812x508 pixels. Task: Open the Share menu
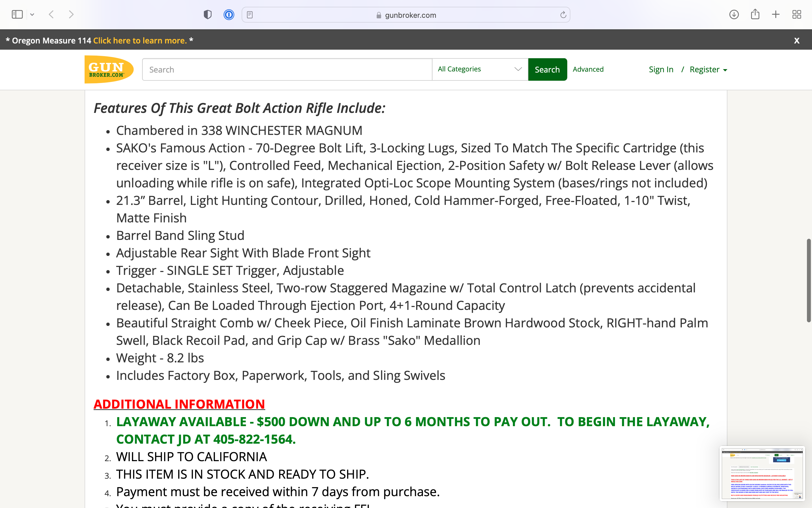tap(755, 14)
